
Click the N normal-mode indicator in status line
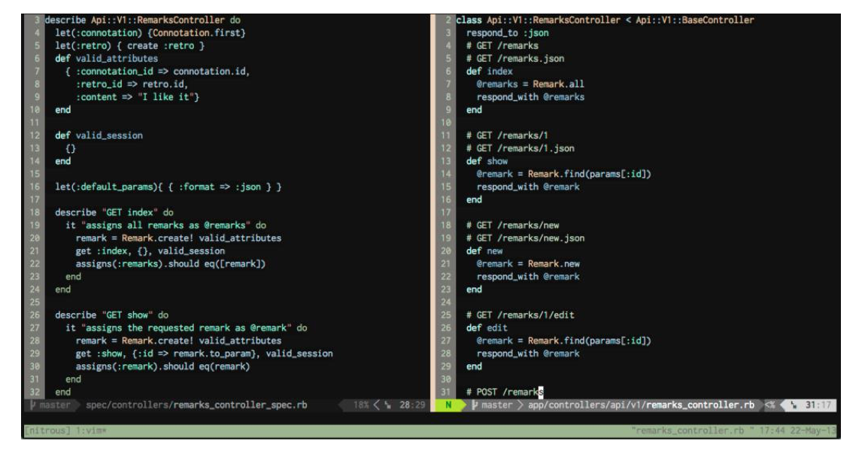[448, 405]
